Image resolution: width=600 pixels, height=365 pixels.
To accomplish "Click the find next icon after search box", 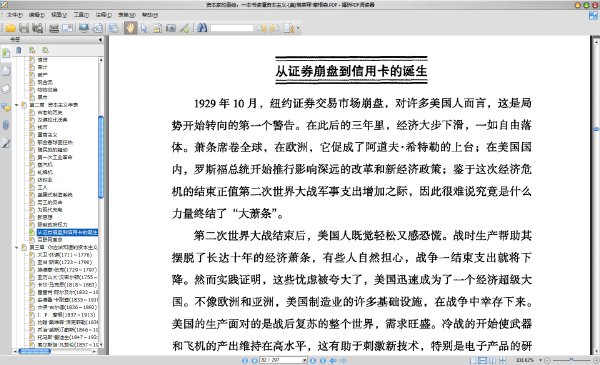I will click(275, 28).
